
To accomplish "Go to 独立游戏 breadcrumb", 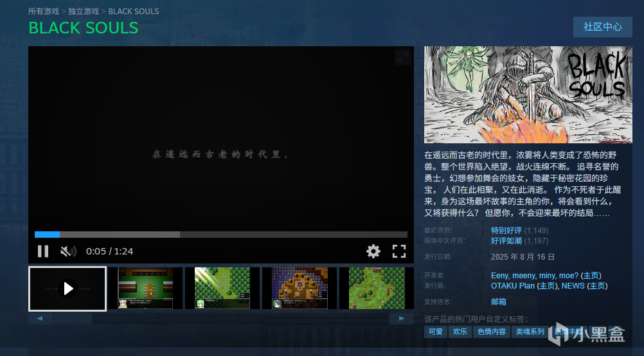I will point(84,12).
